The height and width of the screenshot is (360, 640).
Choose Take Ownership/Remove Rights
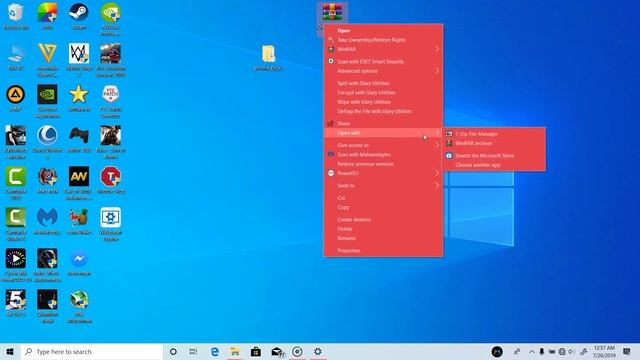tap(383, 40)
